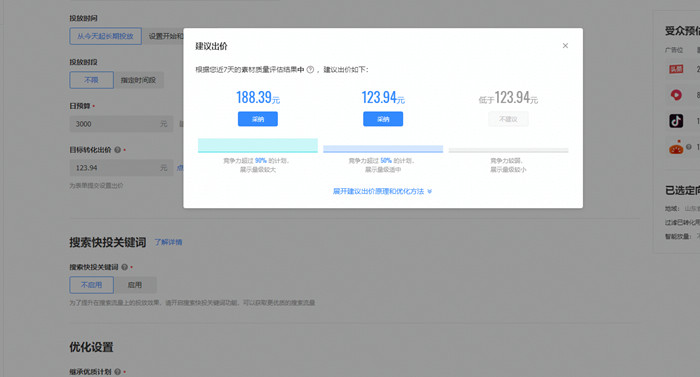Click the 搜索快投关键词 section heading
The height and width of the screenshot is (377, 700).
pos(108,243)
